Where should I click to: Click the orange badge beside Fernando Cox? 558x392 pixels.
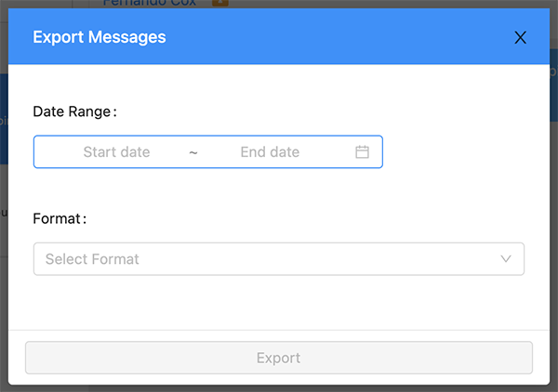pos(220,3)
